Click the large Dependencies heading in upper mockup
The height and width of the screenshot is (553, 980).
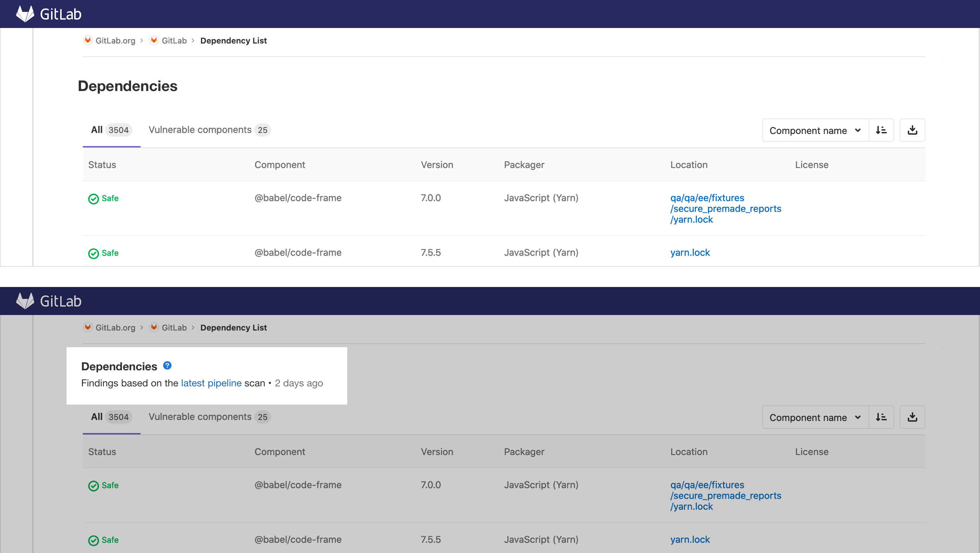click(x=127, y=86)
